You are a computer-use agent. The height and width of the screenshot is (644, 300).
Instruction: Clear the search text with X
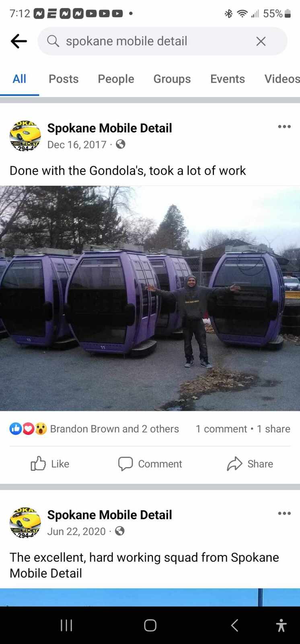261,41
